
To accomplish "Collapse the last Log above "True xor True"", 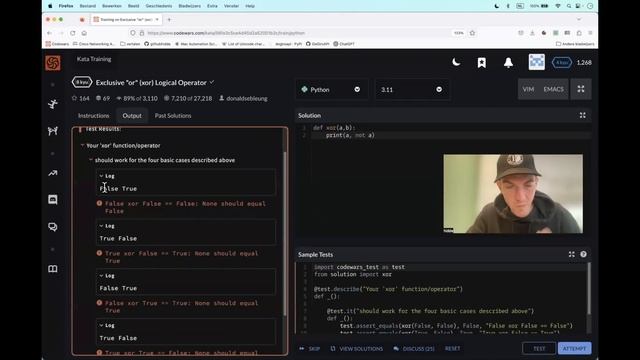I will coord(107,325).
